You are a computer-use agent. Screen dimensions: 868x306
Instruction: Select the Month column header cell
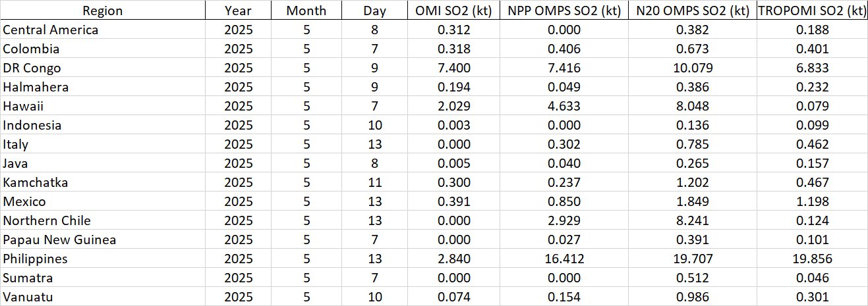306,11
